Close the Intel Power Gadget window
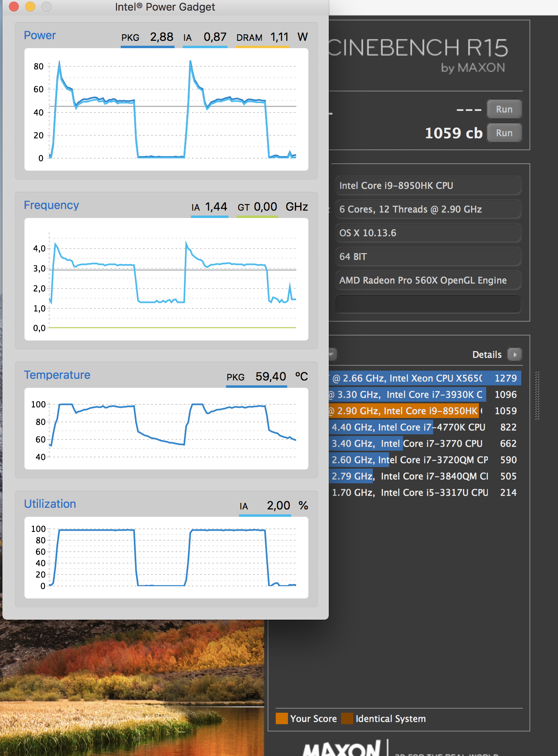The height and width of the screenshot is (756, 558). click(14, 7)
